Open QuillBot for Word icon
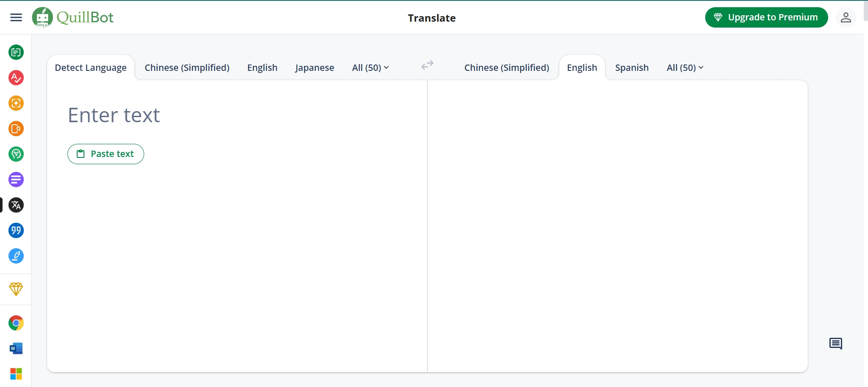 [16, 348]
